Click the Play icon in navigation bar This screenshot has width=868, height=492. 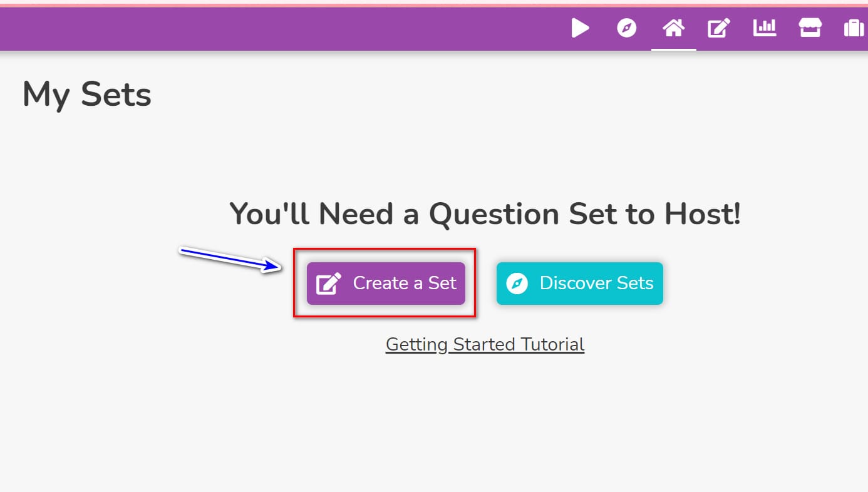[581, 28]
